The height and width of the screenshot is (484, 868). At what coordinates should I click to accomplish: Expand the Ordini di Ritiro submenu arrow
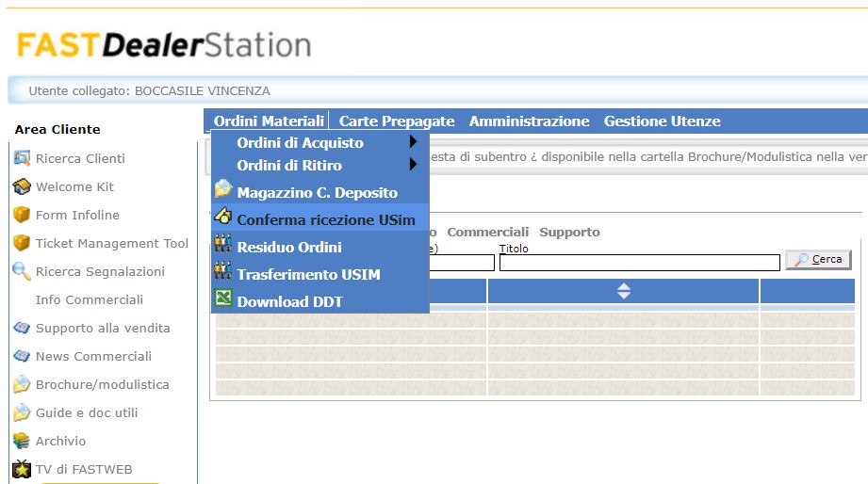coord(413,164)
